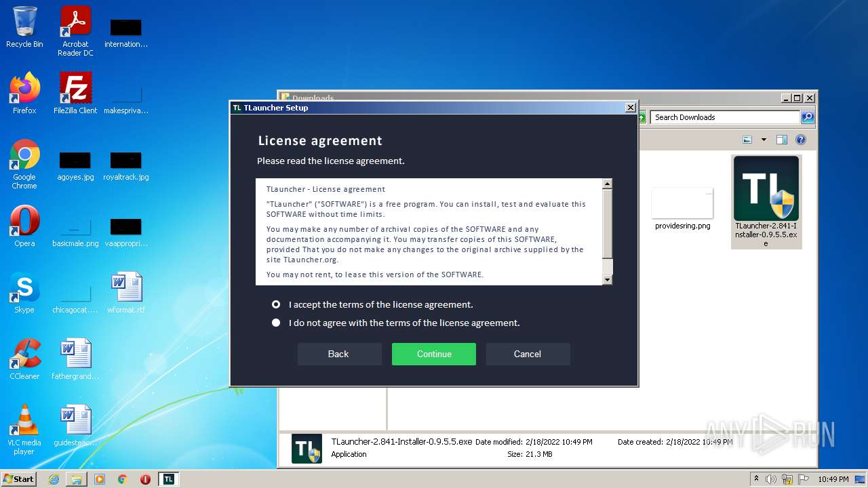This screenshot has width=868, height=488.
Task: Select the chicagocat desktop file
Action: [x=75, y=298]
